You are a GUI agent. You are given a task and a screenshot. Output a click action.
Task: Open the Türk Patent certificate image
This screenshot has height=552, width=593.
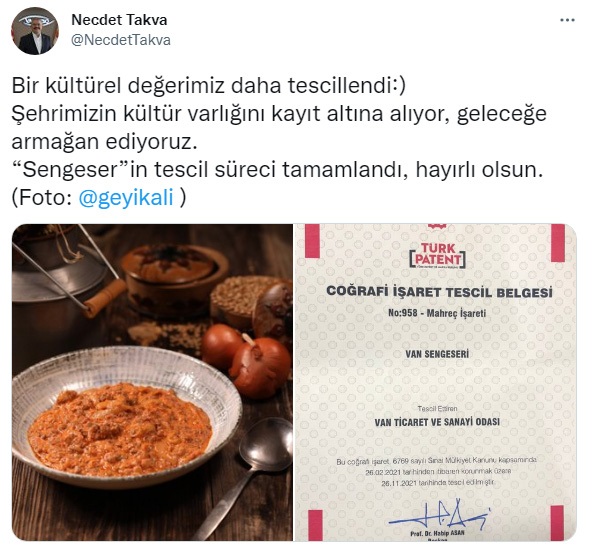[x=436, y=382]
